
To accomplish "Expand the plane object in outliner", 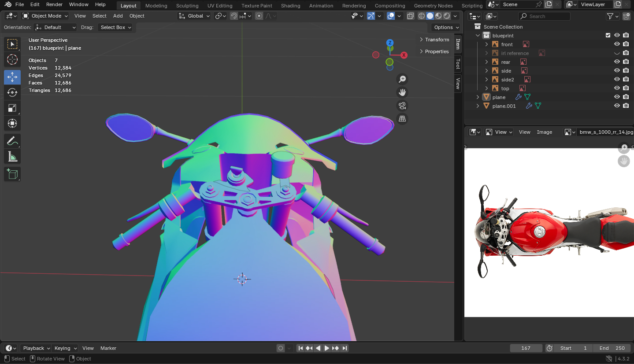I will (478, 97).
